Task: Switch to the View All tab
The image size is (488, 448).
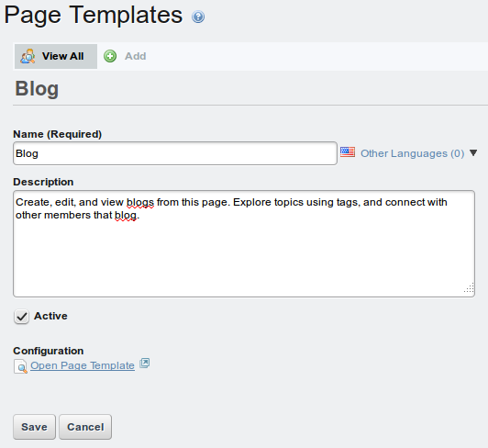Action: tap(56, 56)
